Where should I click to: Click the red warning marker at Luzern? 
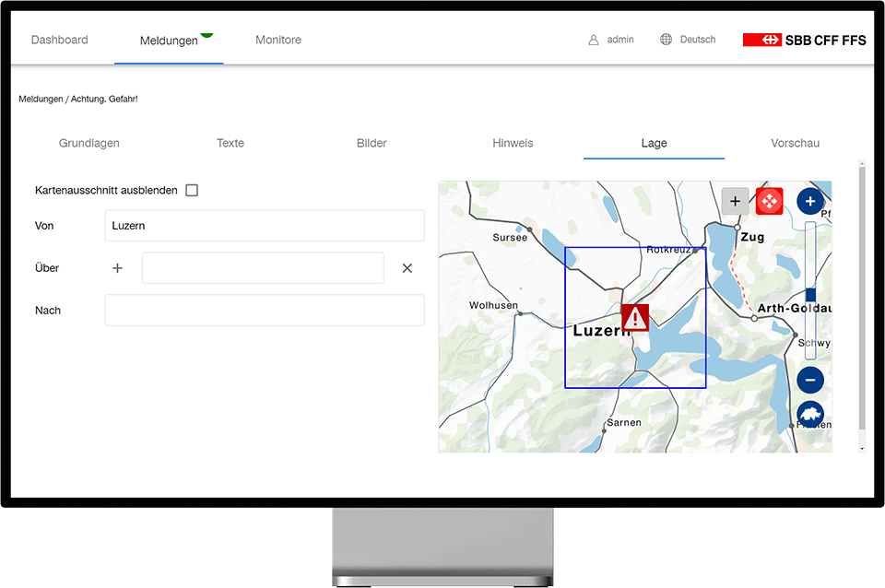coord(635,317)
